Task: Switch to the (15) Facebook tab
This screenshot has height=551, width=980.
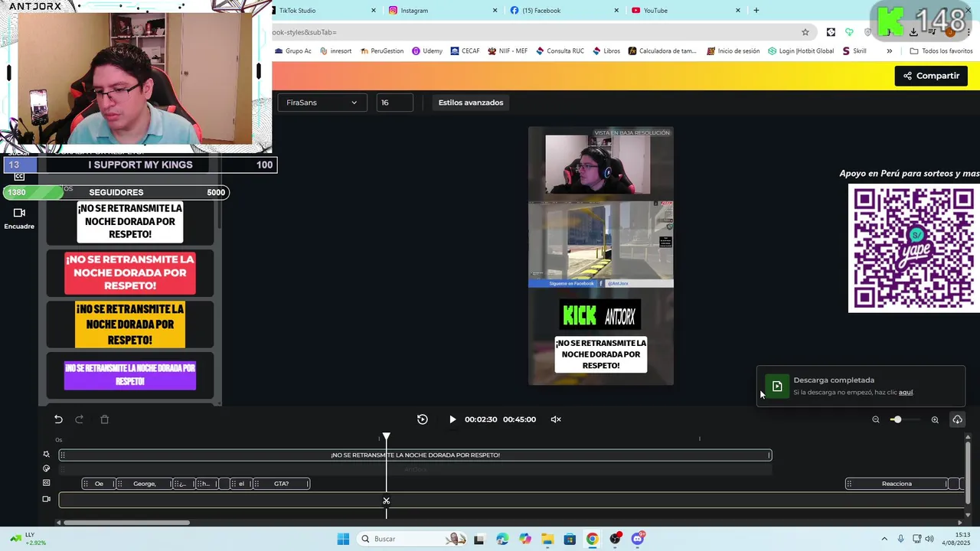Action: 564,11
